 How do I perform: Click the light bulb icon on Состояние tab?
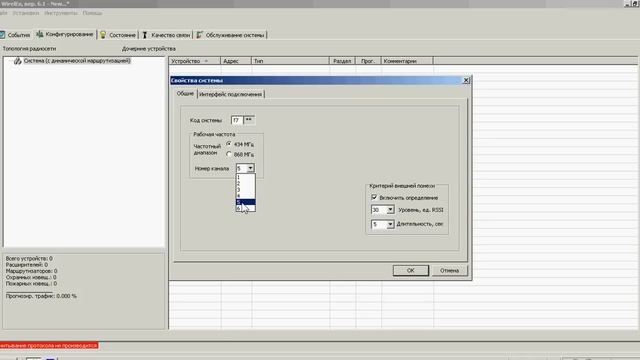coord(103,35)
